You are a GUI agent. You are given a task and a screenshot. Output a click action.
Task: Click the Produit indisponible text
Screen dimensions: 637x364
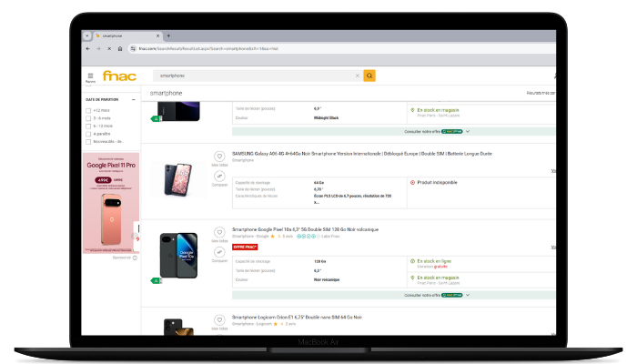(437, 182)
